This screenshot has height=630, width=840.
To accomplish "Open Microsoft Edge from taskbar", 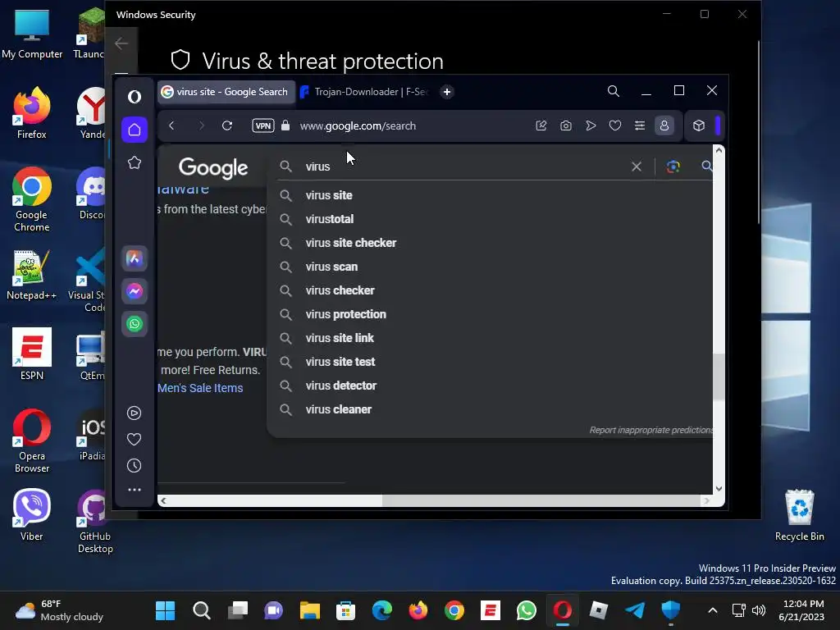I will (x=382, y=610).
